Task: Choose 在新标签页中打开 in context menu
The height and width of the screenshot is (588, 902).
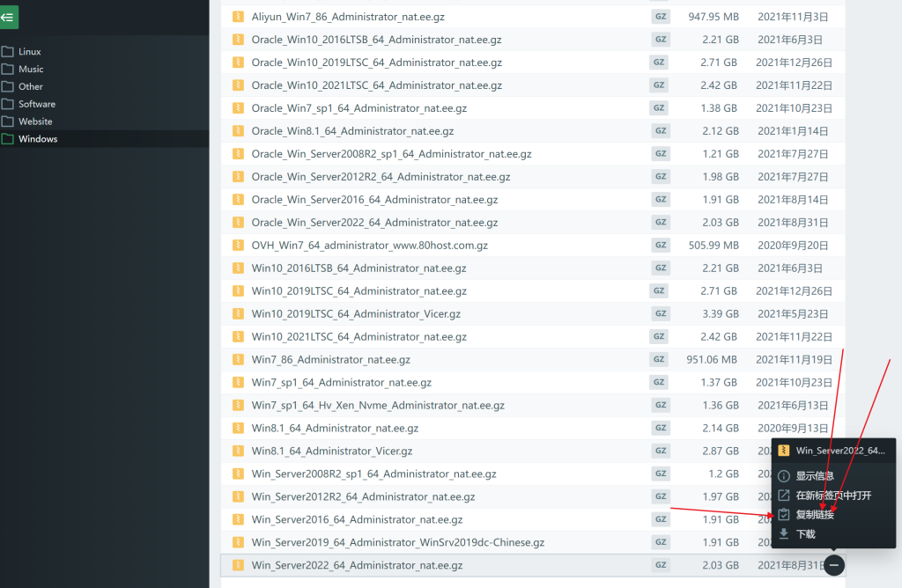Action: coord(833,496)
